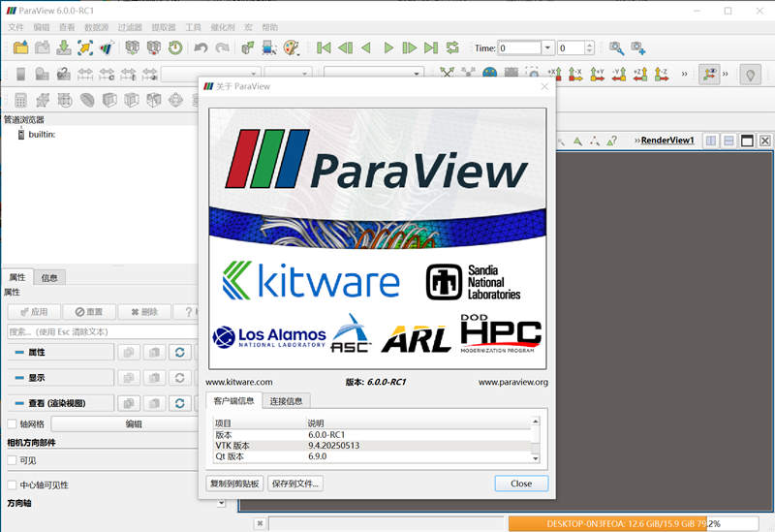
Task: Click the Slice filter icon
Action: coord(131,101)
